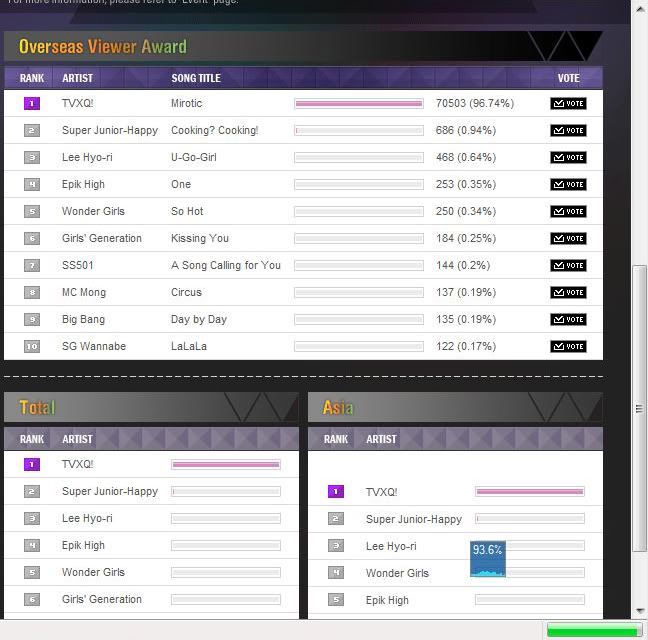The height and width of the screenshot is (640, 648).
Task: Click the 93.6% blue graph widget
Action: coord(488,560)
